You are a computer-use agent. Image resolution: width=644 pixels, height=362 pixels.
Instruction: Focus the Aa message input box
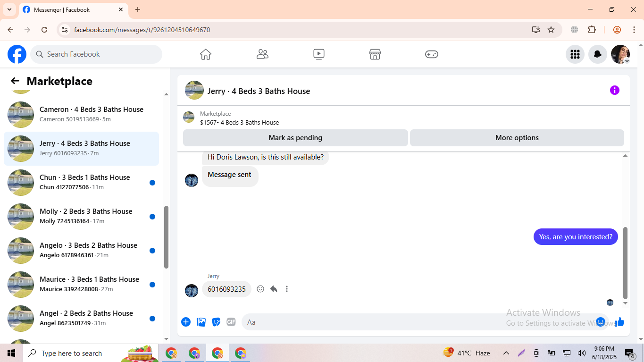point(420,322)
